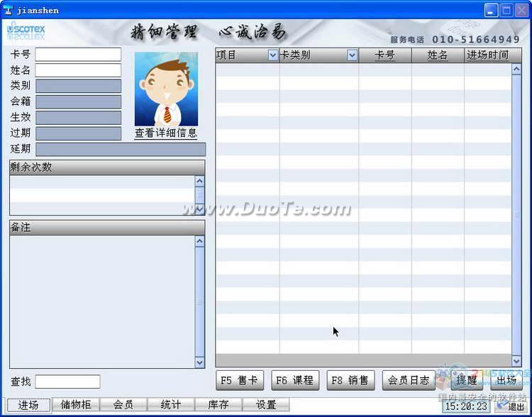
Task: Click the 会籍 field
Action: point(78,102)
